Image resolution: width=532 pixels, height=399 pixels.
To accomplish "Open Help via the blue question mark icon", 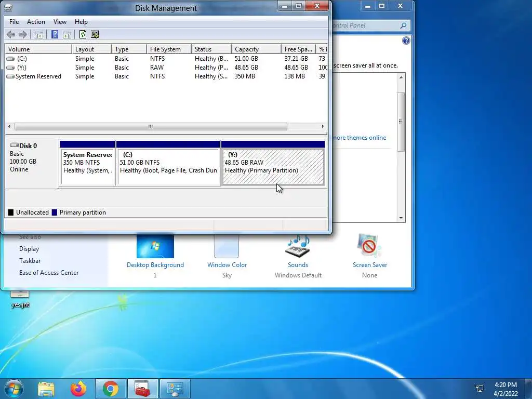I will click(x=55, y=34).
